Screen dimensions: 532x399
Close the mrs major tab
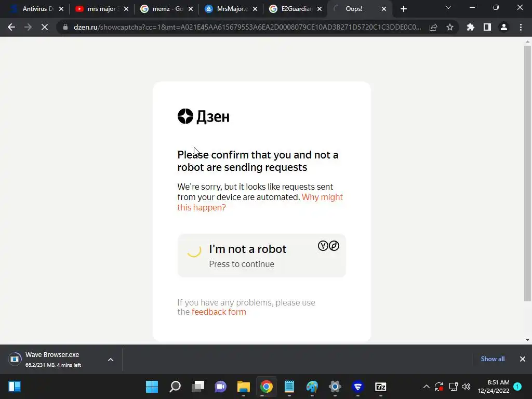point(126,9)
